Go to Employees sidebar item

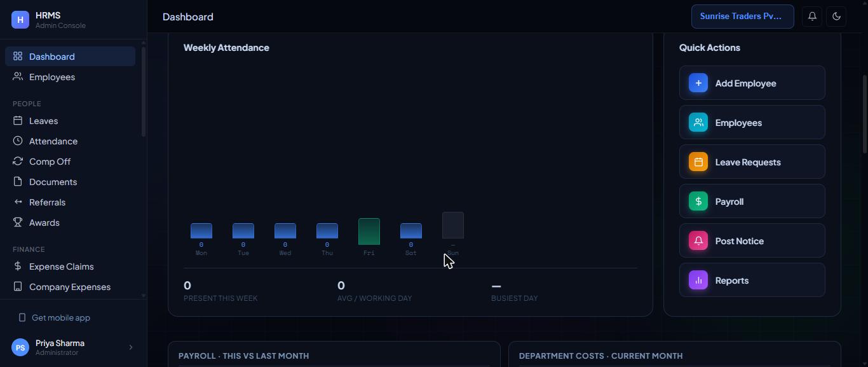coord(70,77)
